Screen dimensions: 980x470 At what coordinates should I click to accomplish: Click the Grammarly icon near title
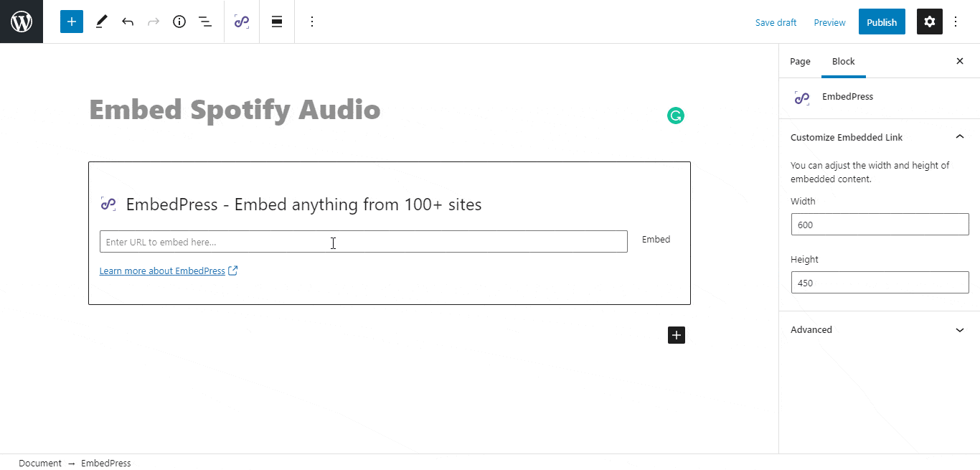[x=676, y=116]
